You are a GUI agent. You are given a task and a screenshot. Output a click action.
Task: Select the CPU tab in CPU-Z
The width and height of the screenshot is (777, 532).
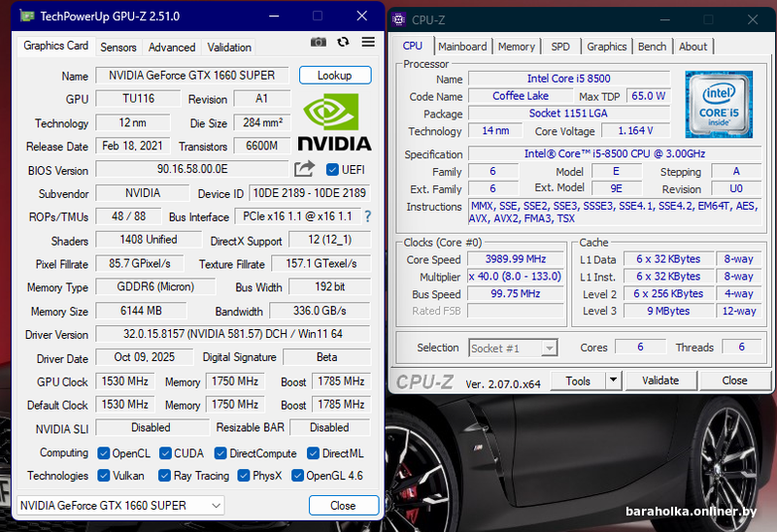[x=412, y=46]
